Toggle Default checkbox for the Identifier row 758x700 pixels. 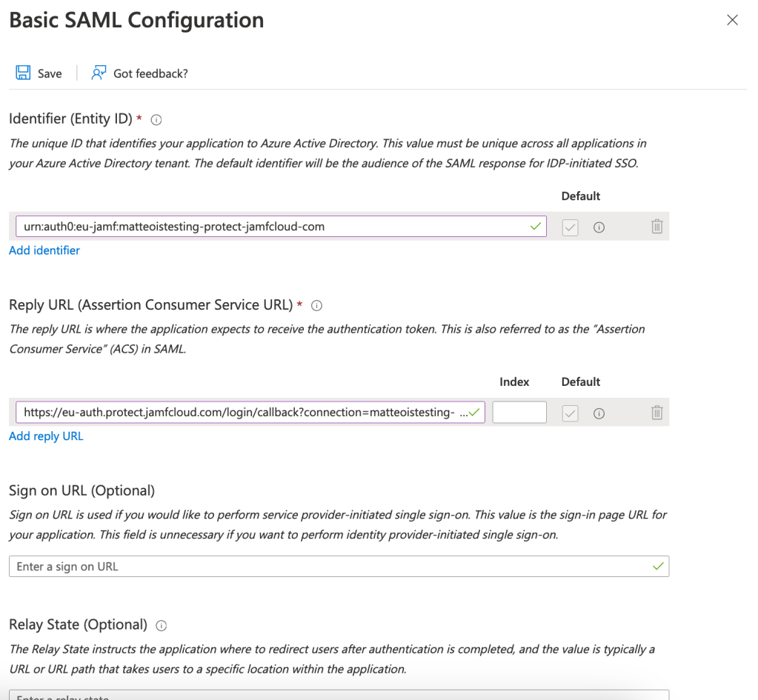570,227
